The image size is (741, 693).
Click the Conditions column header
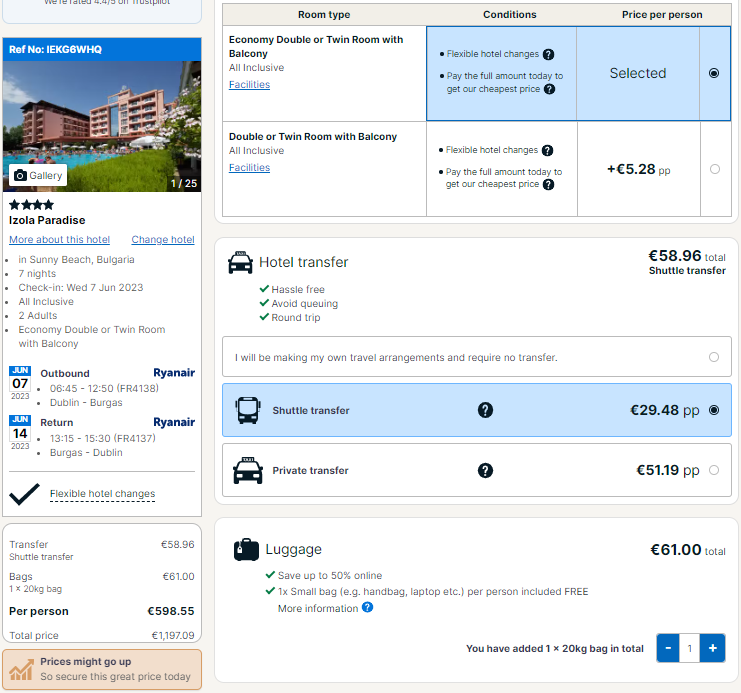point(509,15)
